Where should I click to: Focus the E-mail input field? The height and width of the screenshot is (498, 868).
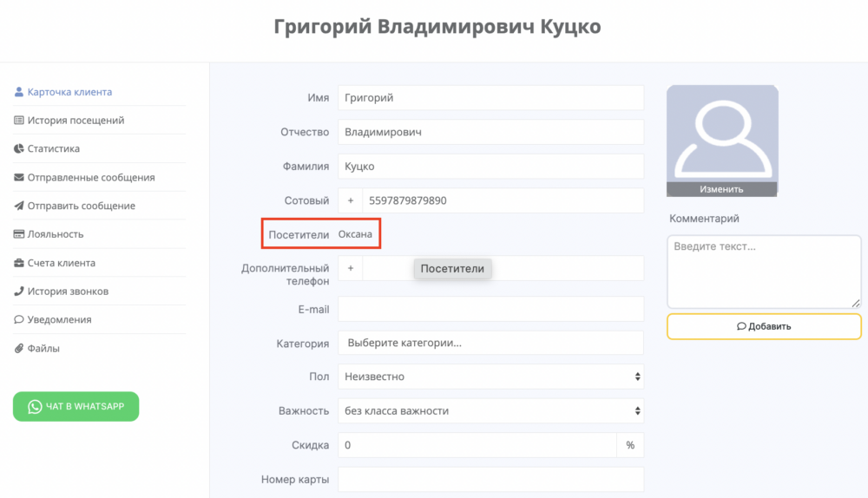(491, 310)
